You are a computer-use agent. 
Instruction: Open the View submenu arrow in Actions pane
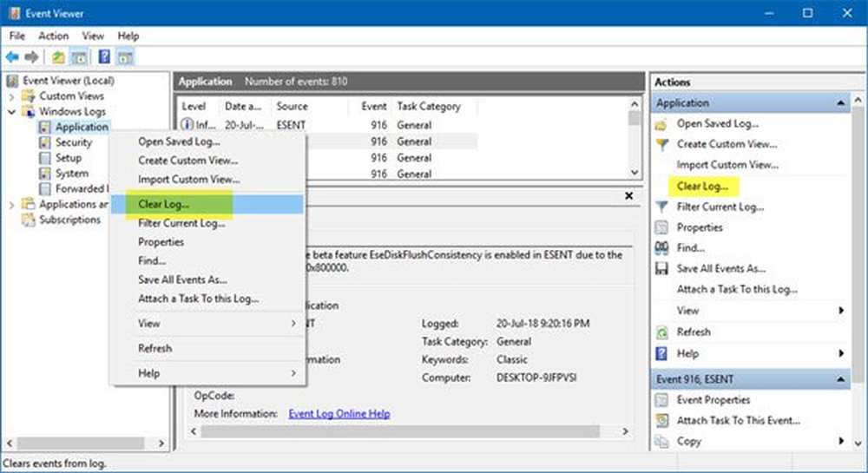(841, 311)
